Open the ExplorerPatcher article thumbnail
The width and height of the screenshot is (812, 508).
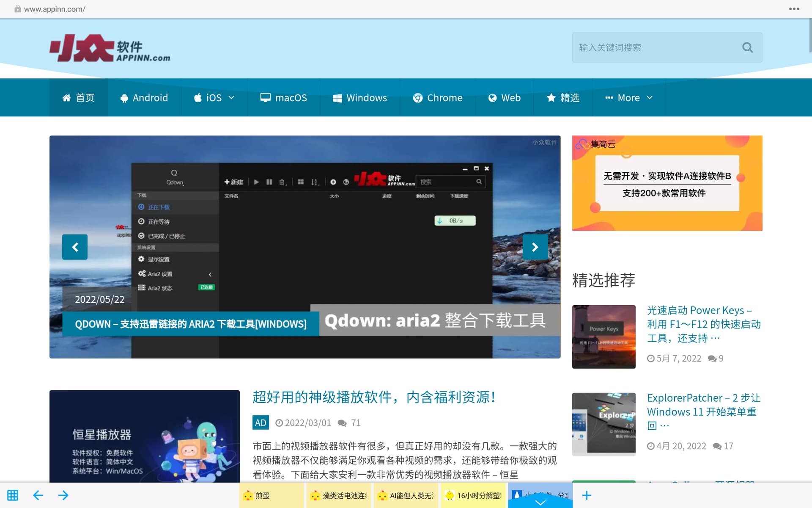tap(604, 424)
